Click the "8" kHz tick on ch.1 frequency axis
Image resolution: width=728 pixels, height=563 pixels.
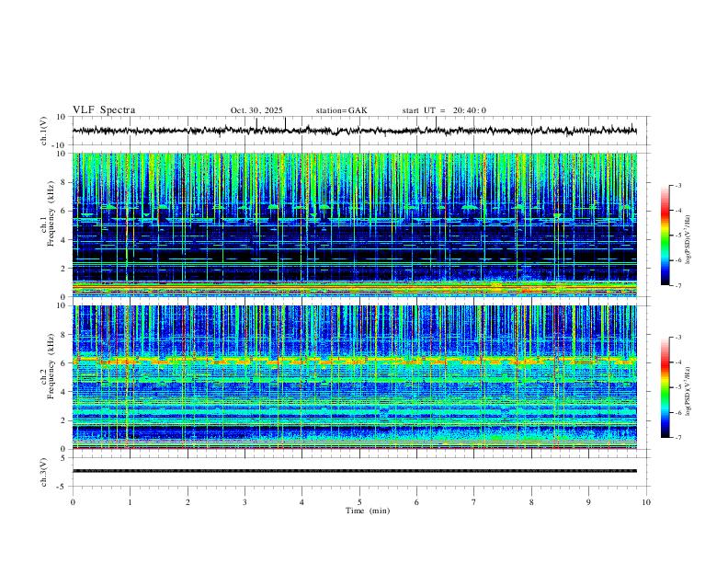(63, 182)
